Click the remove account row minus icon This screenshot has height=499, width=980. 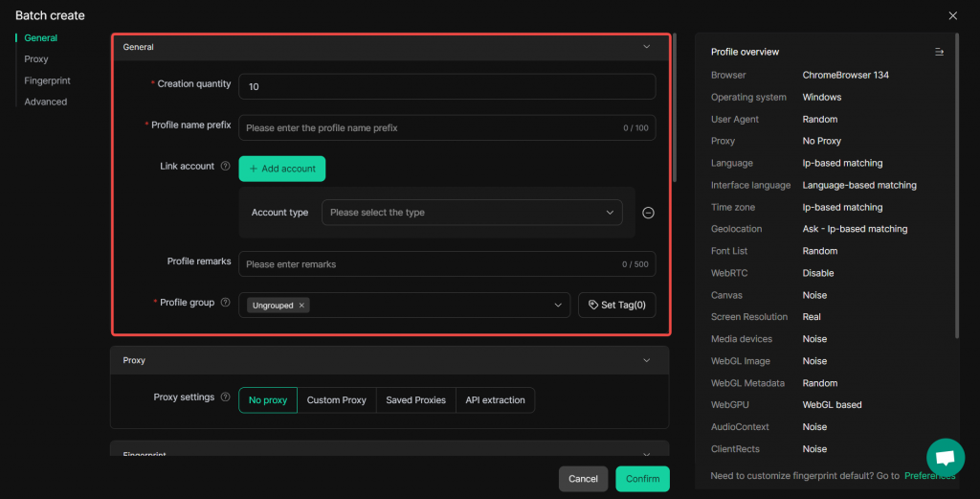[x=648, y=213]
